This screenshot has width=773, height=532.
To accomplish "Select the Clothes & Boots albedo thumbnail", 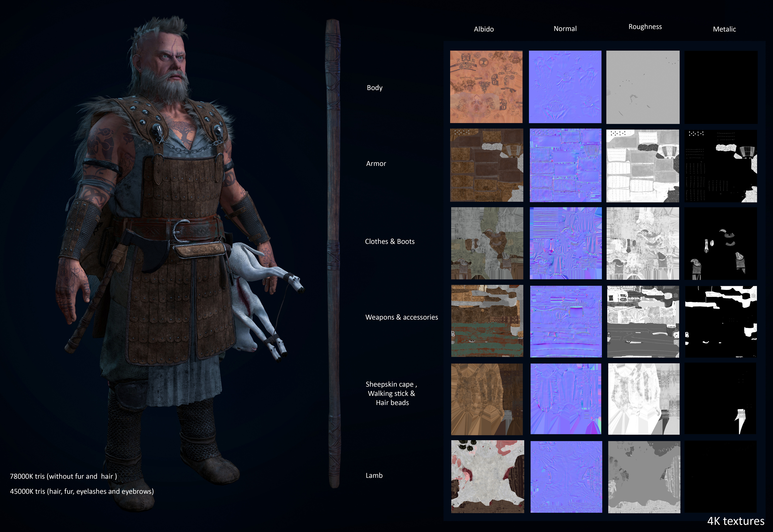I will point(487,243).
